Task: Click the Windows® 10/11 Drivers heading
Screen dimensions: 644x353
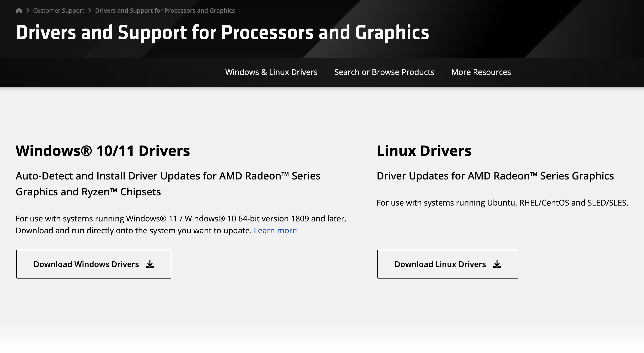Action: [103, 151]
